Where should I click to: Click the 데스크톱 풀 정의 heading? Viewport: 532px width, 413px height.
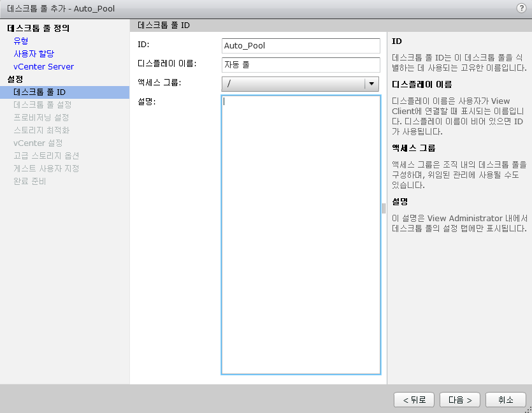(38, 28)
